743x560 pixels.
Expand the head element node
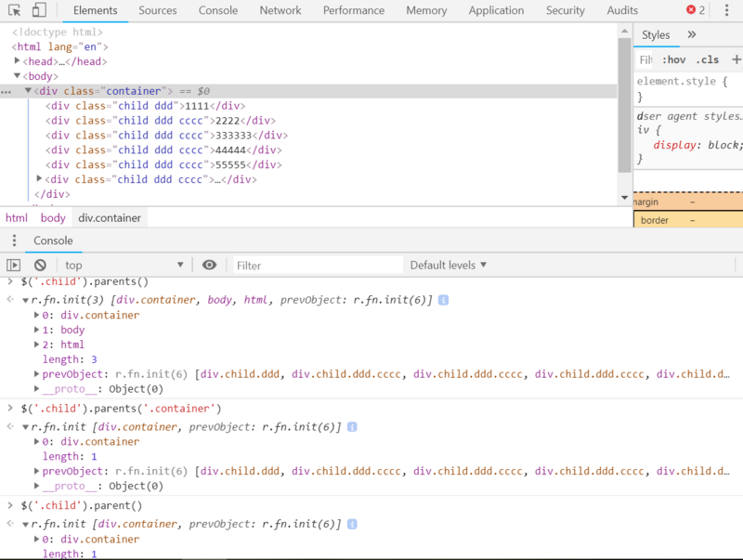pos(17,60)
